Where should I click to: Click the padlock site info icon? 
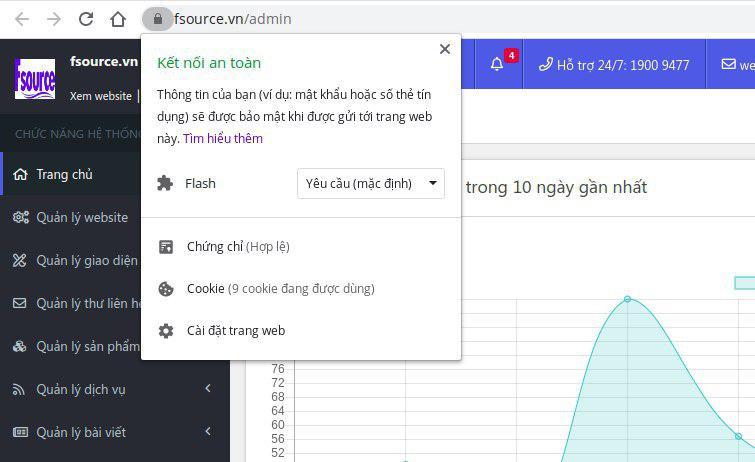(157, 19)
